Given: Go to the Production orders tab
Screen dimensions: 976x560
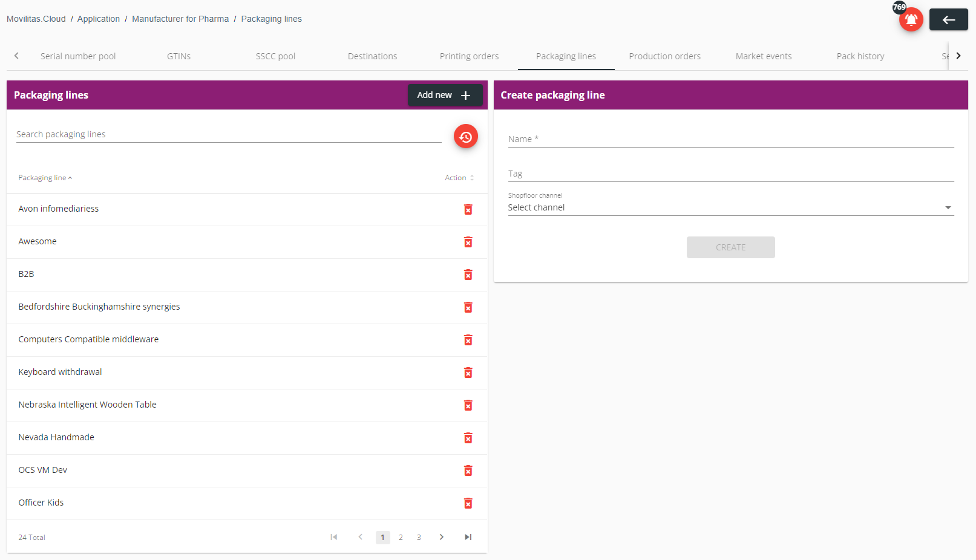Looking at the screenshot, I should pyautogui.click(x=665, y=56).
